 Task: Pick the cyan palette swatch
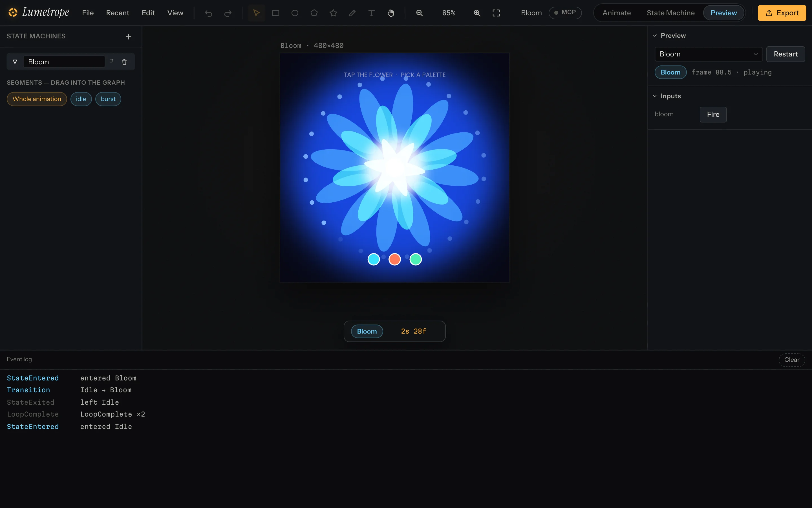pyautogui.click(x=374, y=259)
